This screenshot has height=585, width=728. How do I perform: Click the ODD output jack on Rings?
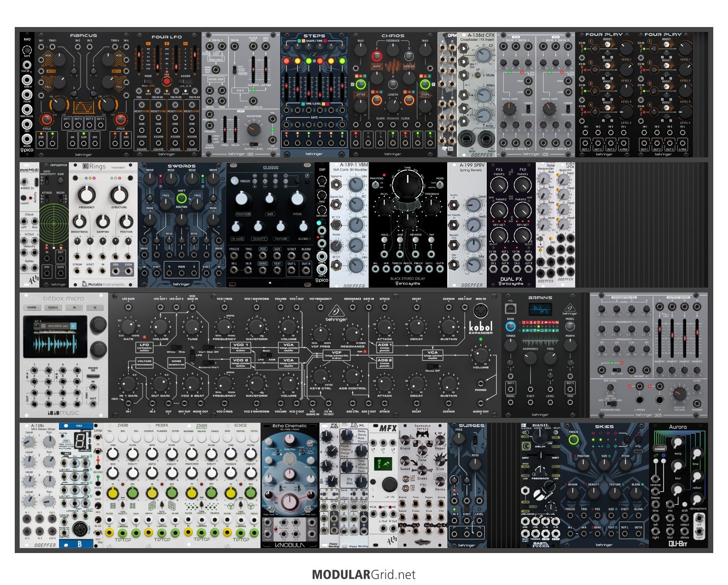click(116, 271)
